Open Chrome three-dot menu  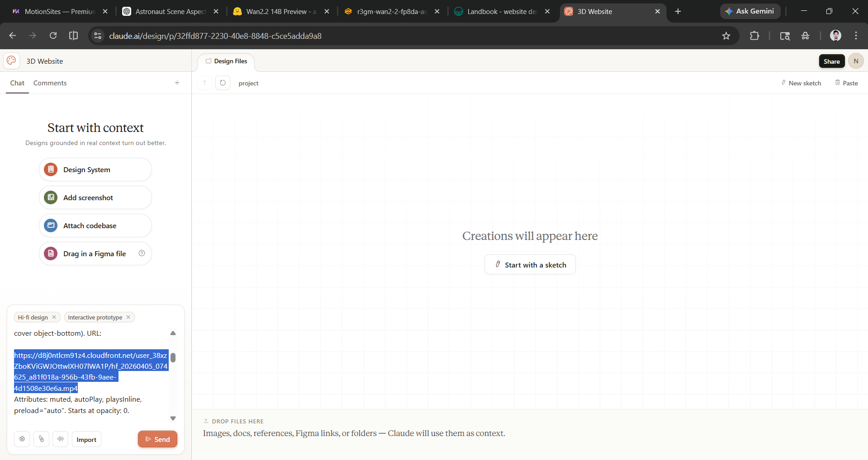(x=856, y=36)
